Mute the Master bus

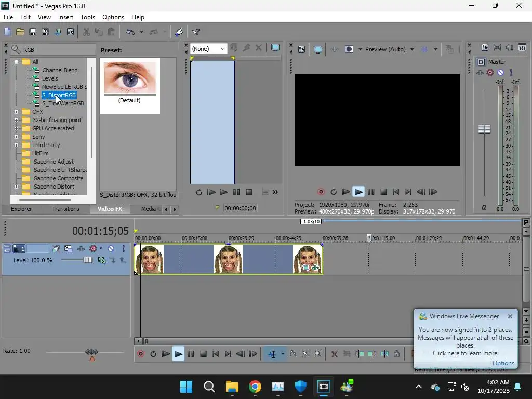(x=500, y=73)
